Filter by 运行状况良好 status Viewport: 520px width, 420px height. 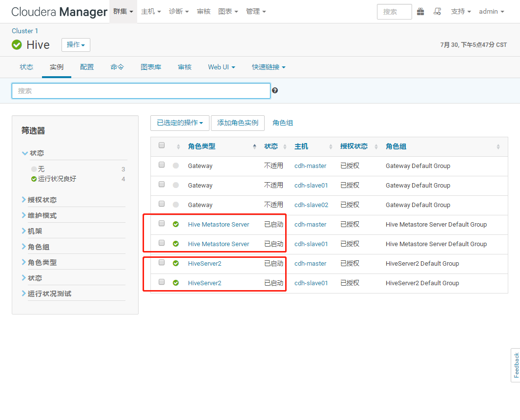(57, 179)
